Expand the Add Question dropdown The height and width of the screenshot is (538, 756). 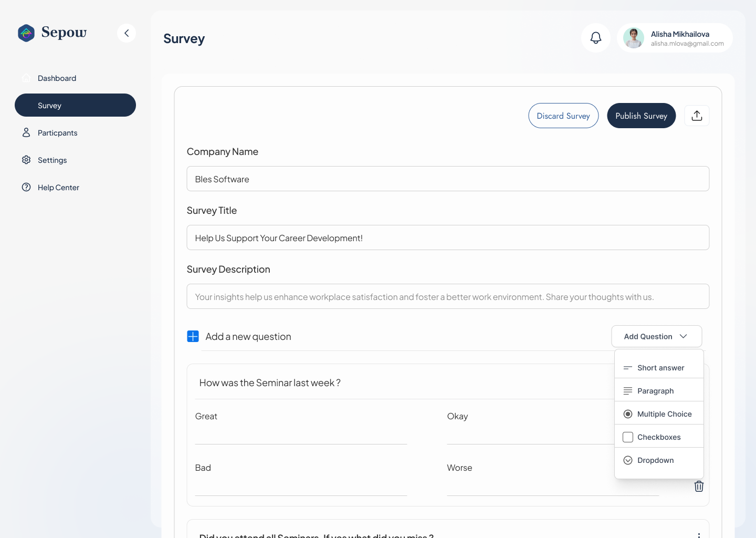657,336
